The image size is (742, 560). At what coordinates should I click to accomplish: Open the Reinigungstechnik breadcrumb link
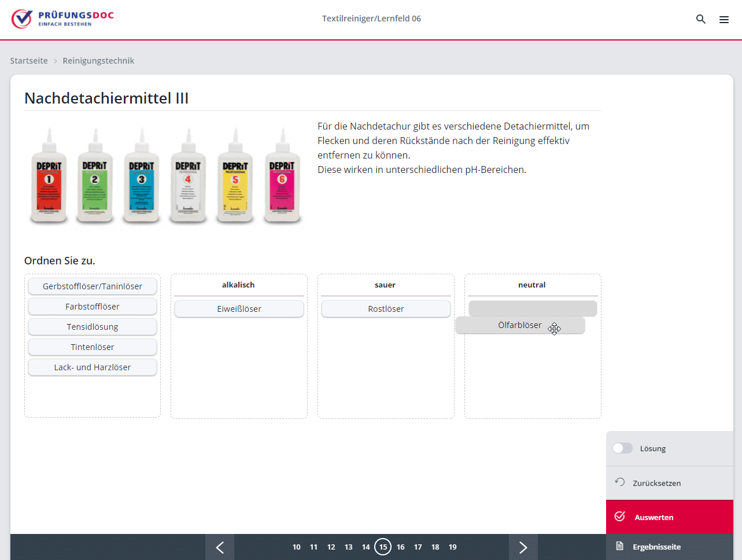tap(98, 61)
